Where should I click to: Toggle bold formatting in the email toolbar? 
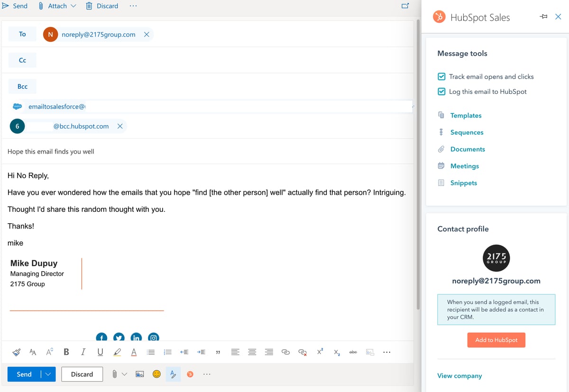tap(66, 352)
